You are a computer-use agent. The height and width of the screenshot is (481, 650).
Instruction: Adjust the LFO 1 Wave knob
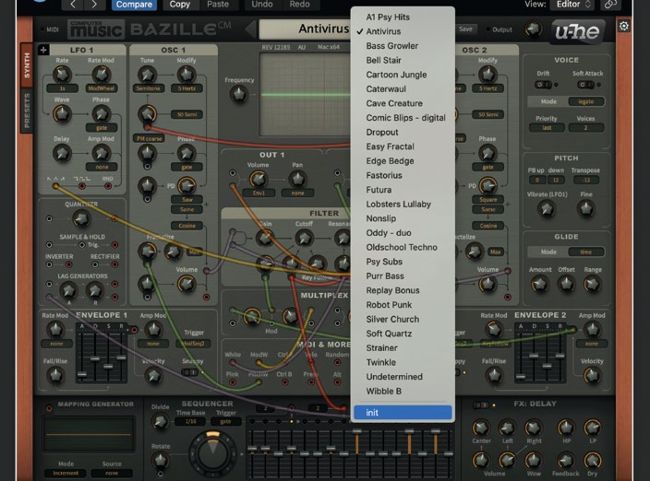point(62,114)
